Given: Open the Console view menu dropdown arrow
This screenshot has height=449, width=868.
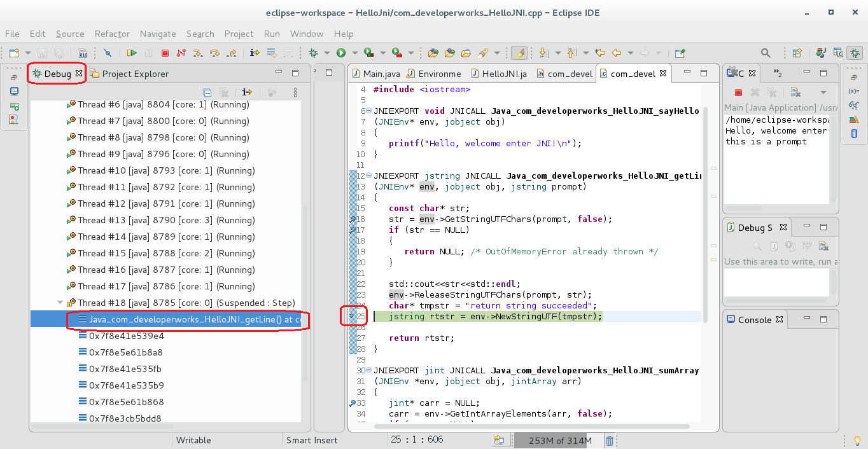Looking at the screenshot, I should coord(823,92).
